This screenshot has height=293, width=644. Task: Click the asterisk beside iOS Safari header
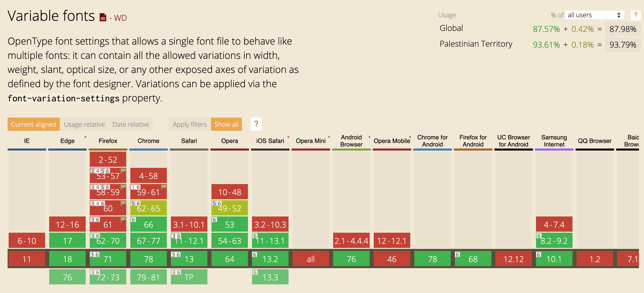[x=288, y=137]
